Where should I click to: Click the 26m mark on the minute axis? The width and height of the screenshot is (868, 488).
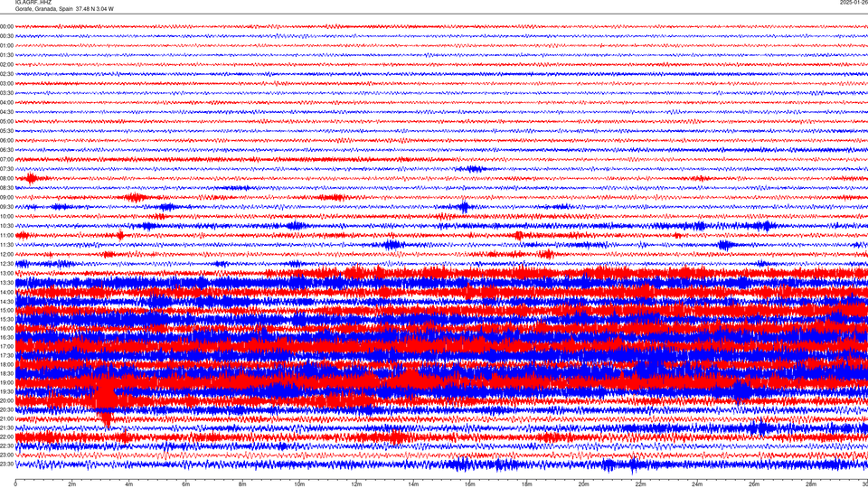(x=754, y=484)
